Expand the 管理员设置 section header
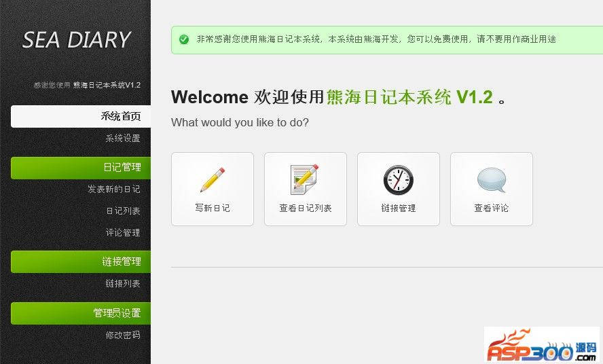 point(81,313)
